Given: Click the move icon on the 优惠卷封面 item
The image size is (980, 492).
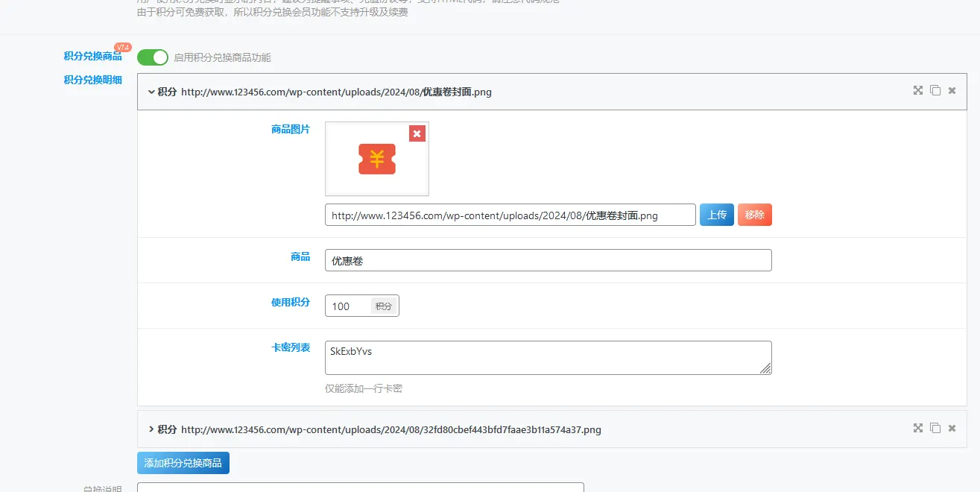Looking at the screenshot, I should pos(918,90).
